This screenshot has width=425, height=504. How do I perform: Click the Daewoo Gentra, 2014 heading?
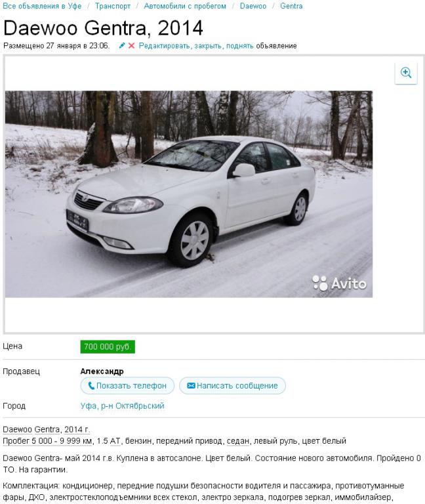click(x=103, y=28)
